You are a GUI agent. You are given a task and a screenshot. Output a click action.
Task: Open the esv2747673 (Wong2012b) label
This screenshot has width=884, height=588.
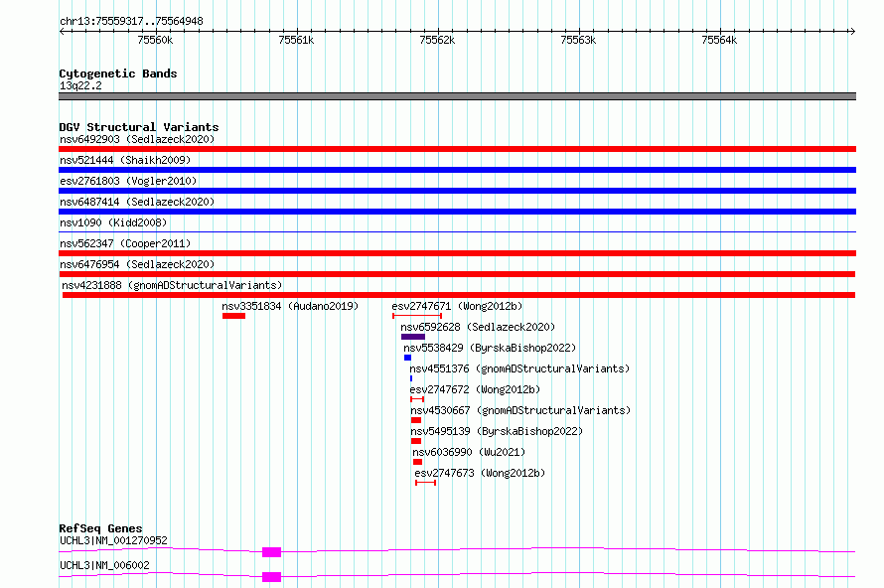pos(480,473)
